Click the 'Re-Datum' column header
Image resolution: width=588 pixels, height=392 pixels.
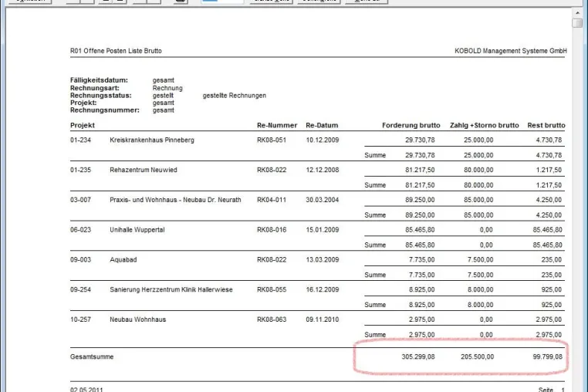(322, 125)
